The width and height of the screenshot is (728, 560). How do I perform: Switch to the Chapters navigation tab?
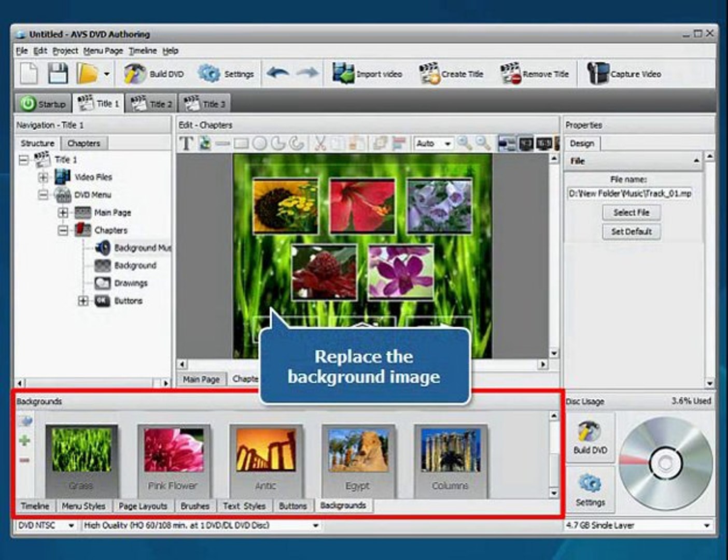(x=83, y=143)
